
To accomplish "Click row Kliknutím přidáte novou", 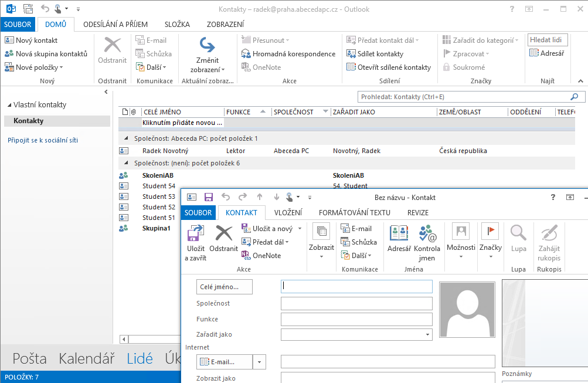I will click(x=346, y=123).
